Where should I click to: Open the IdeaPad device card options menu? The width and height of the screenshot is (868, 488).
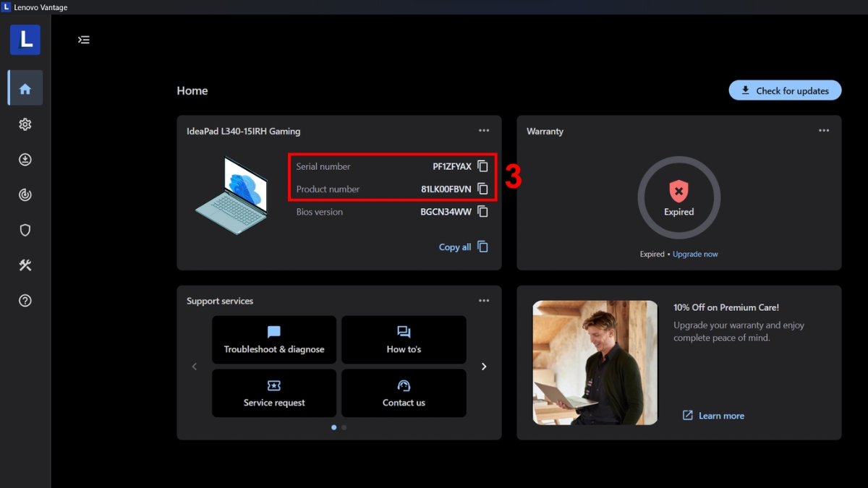(x=484, y=131)
